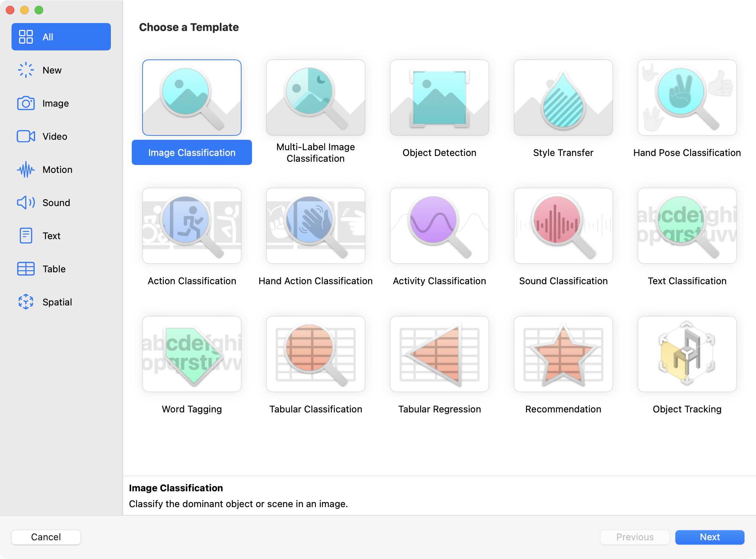Select the Motion category icon in the sidebar

pyautogui.click(x=26, y=169)
